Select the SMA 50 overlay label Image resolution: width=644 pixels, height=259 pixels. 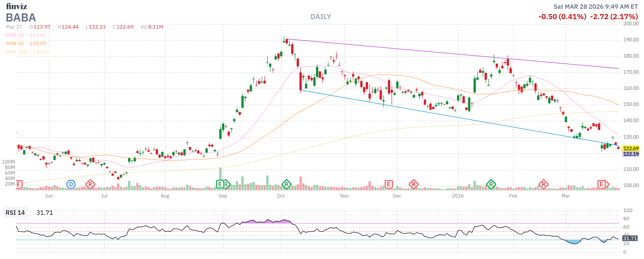coord(15,44)
